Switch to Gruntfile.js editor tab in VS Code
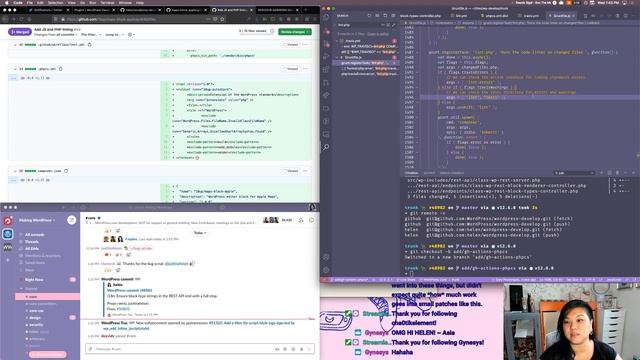The image size is (640, 360). click(x=562, y=16)
